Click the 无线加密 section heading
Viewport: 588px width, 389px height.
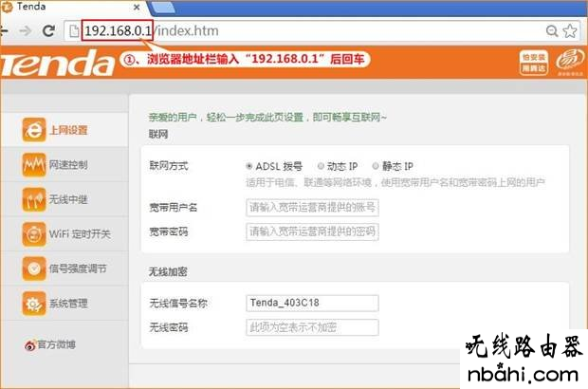168,271
